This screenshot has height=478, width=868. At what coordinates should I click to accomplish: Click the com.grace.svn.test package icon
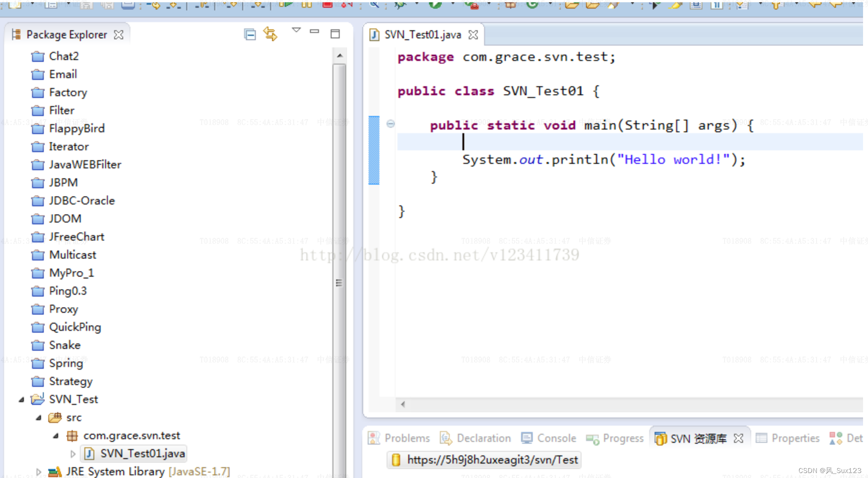[72, 436]
